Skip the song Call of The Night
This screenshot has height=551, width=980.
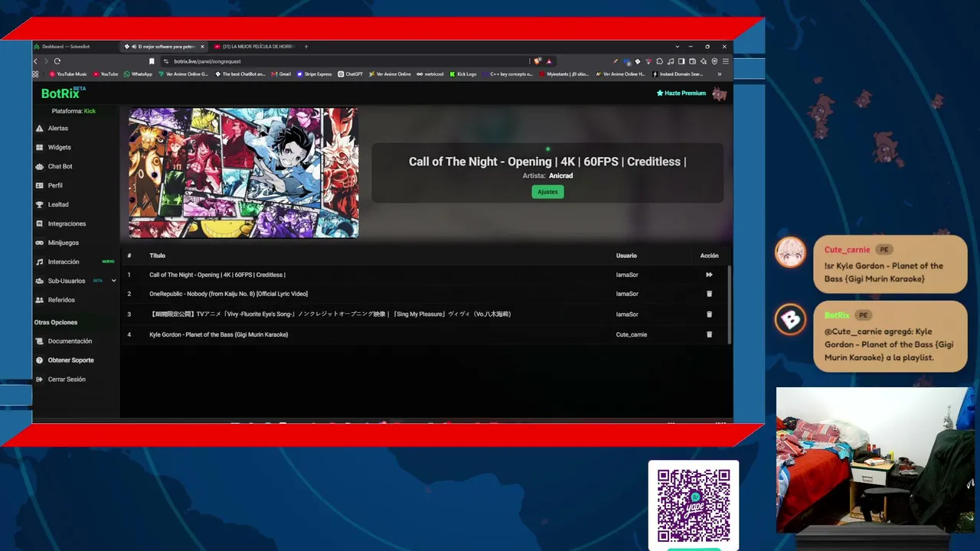[709, 275]
